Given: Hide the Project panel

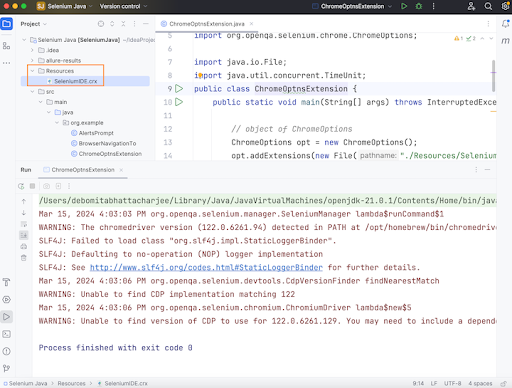Looking at the screenshot, I should (146, 24).
